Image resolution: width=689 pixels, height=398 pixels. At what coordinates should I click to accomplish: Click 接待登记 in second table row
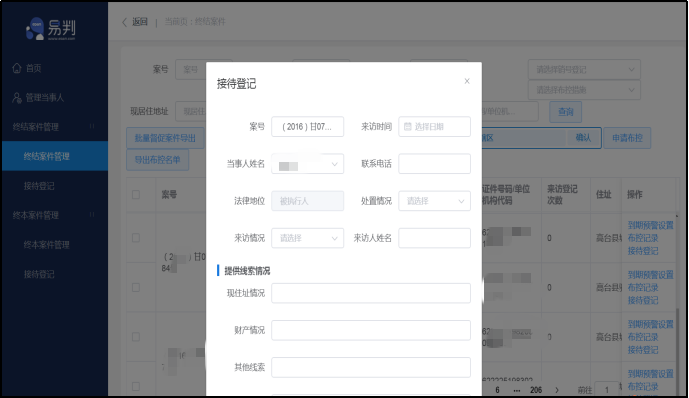pos(643,300)
